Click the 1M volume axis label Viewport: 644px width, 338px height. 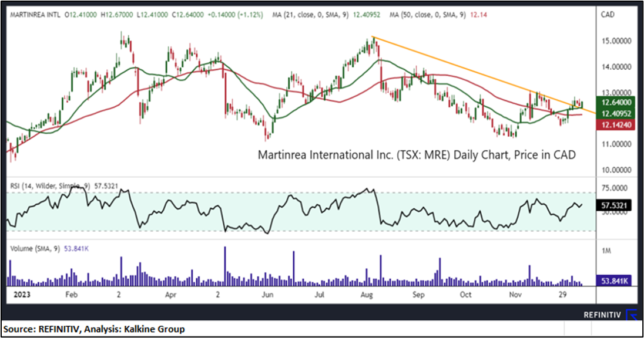click(606, 251)
